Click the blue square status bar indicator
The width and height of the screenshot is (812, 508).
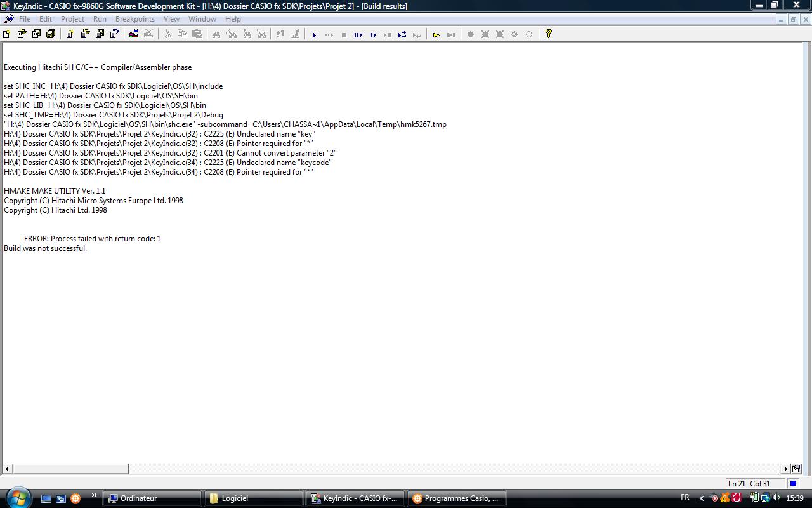[x=793, y=483]
